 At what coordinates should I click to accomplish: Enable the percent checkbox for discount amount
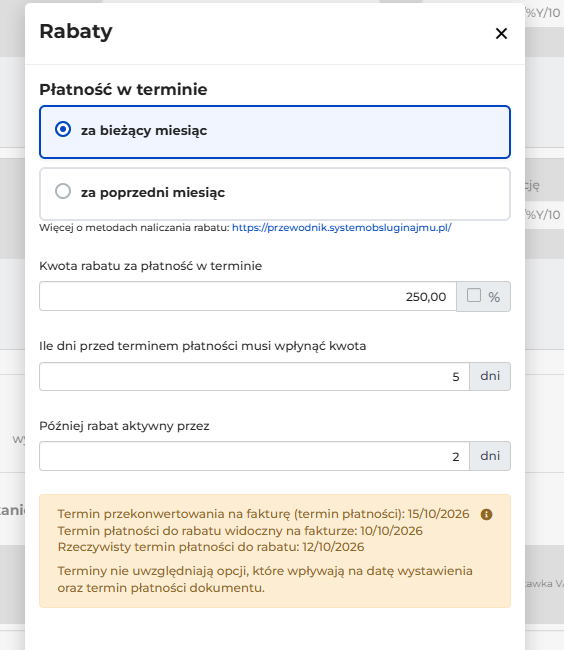click(x=474, y=296)
